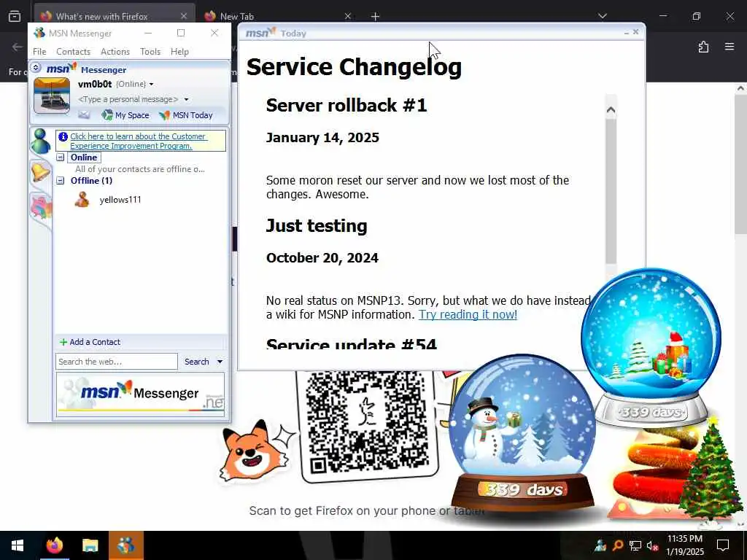Click the Search button in Messenger
The image size is (747, 560).
click(x=197, y=362)
